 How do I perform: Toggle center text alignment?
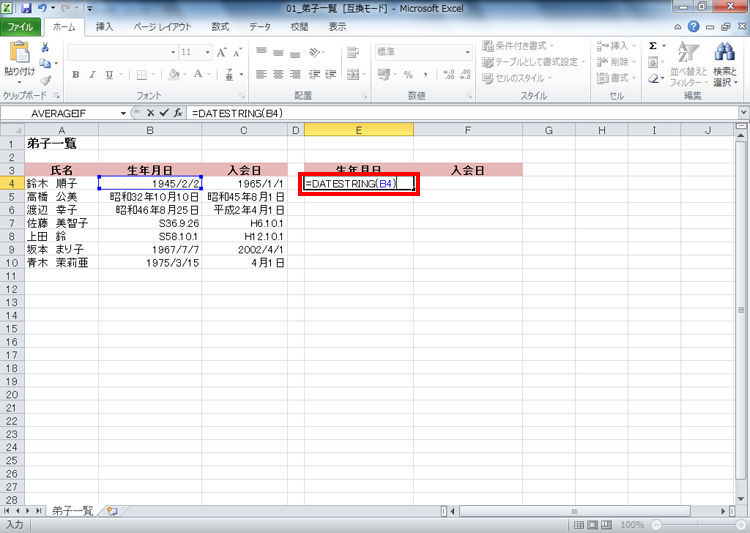coord(278,75)
